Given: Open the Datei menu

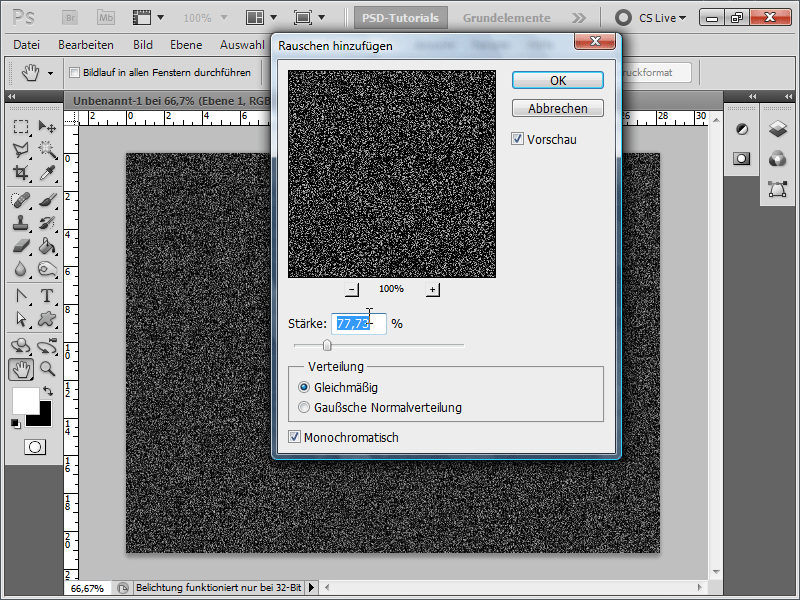Looking at the screenshot, I should point(27,45).
